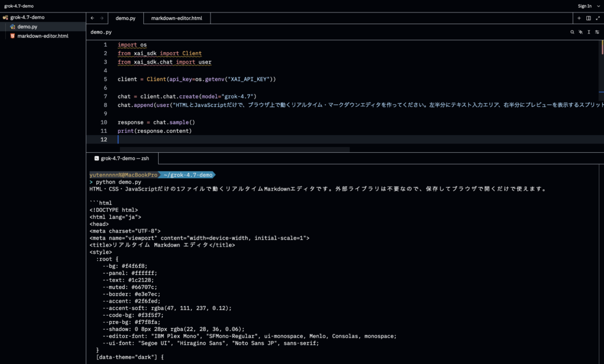
Task: Click '<!DOCTYPE html>' in terminal output
Action: (x=114, y=210)
